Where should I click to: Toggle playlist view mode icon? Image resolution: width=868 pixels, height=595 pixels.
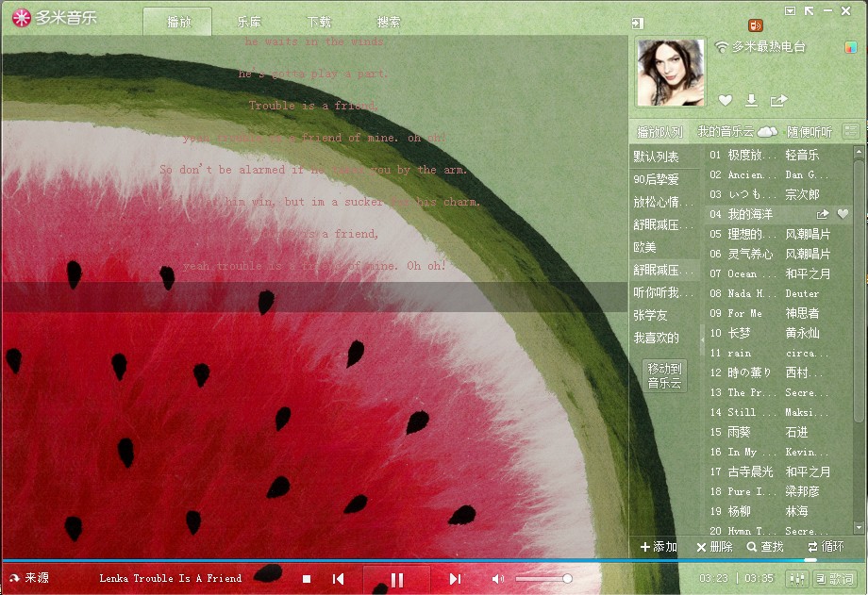[850, 131]
